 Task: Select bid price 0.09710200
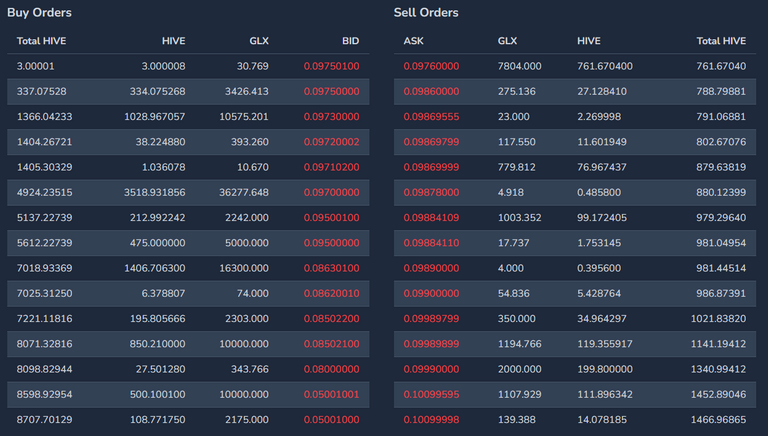pos(332,167)
